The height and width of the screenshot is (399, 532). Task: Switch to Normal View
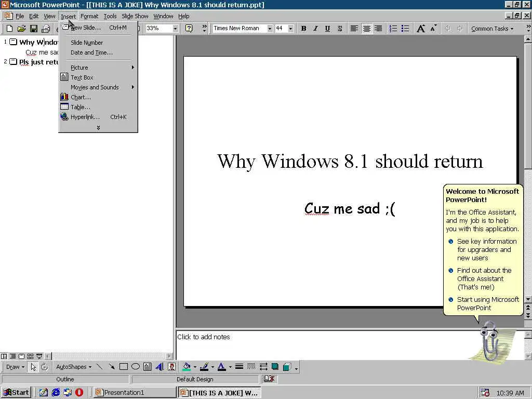pyautogui.click(x=4, y=356)
